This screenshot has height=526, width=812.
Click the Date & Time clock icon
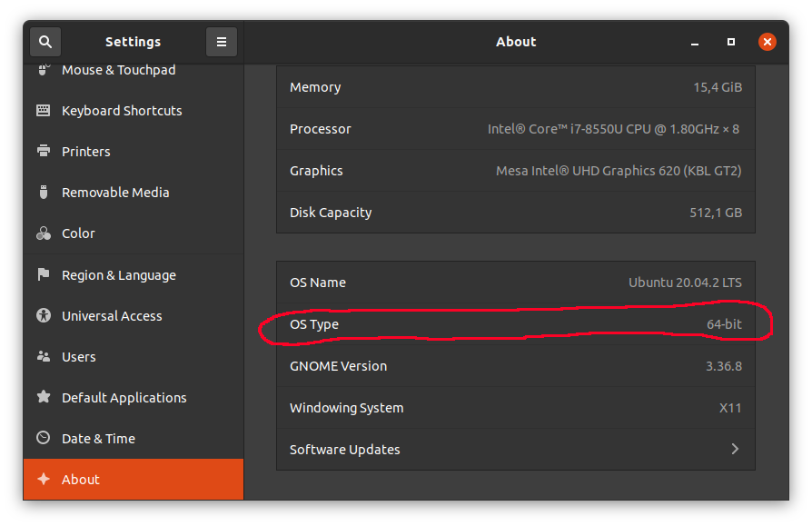44,438
